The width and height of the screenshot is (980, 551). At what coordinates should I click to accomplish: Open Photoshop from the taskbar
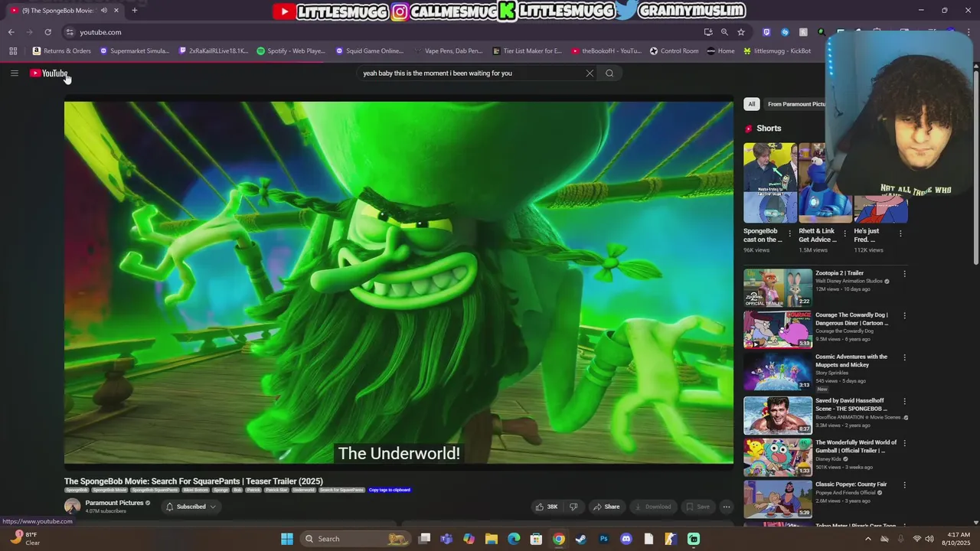pos(604,539)
